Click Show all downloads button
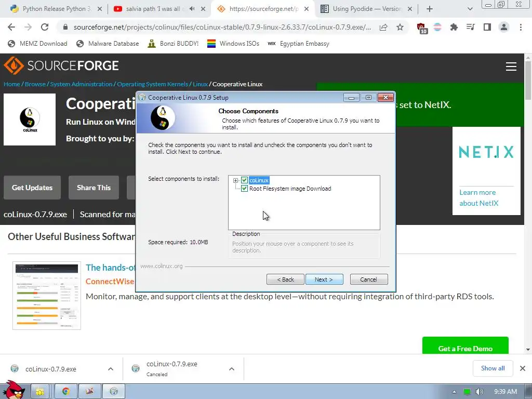 click(x=493, y=368)
